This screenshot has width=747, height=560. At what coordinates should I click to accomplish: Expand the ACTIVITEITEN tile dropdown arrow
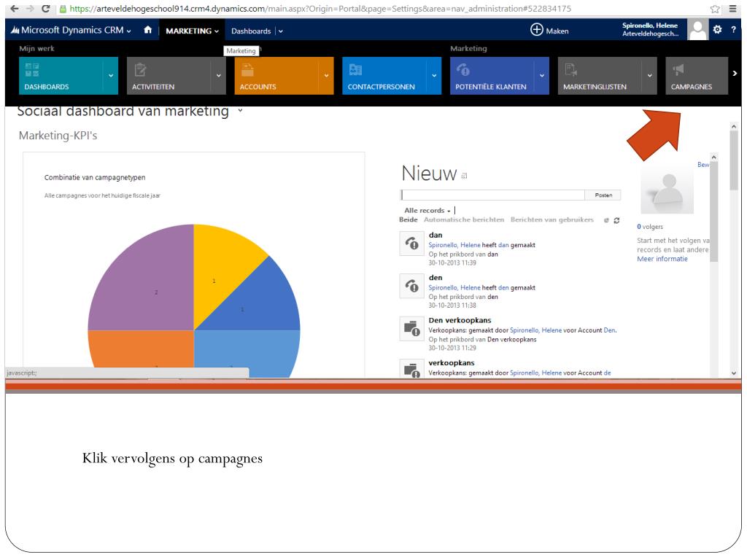click(x=218, y=76)
